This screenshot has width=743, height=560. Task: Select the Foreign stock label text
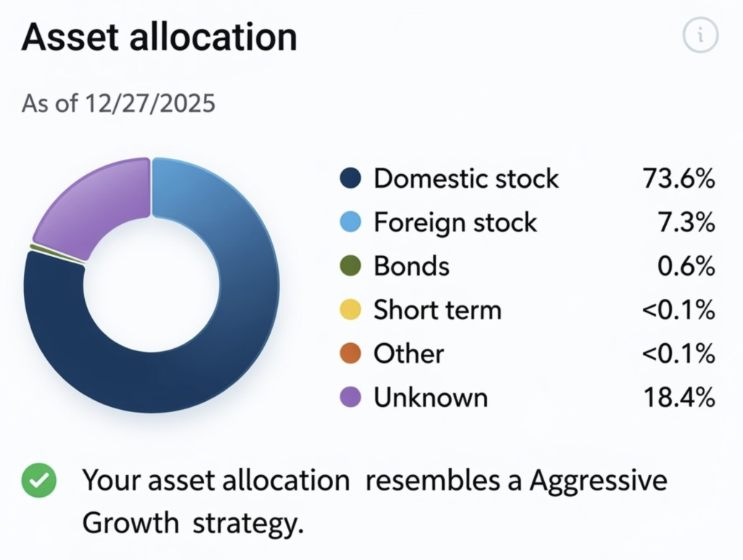[x=455, y=223]
